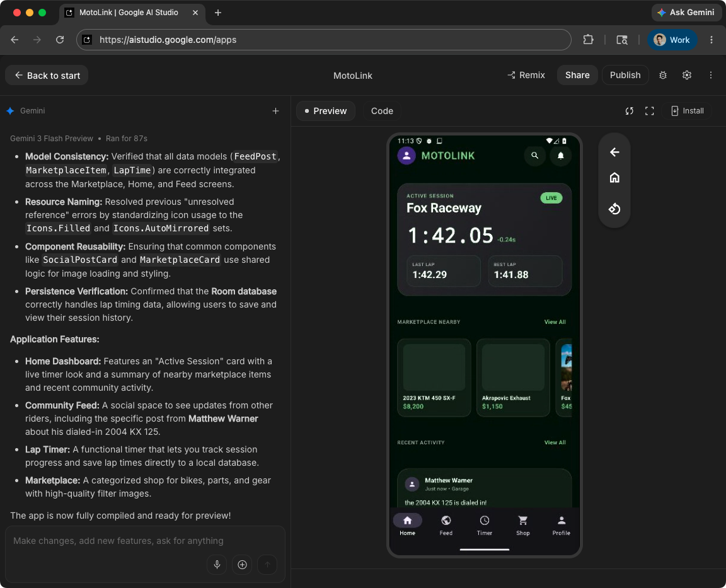Click the $1,150 price label

(492, 406)
